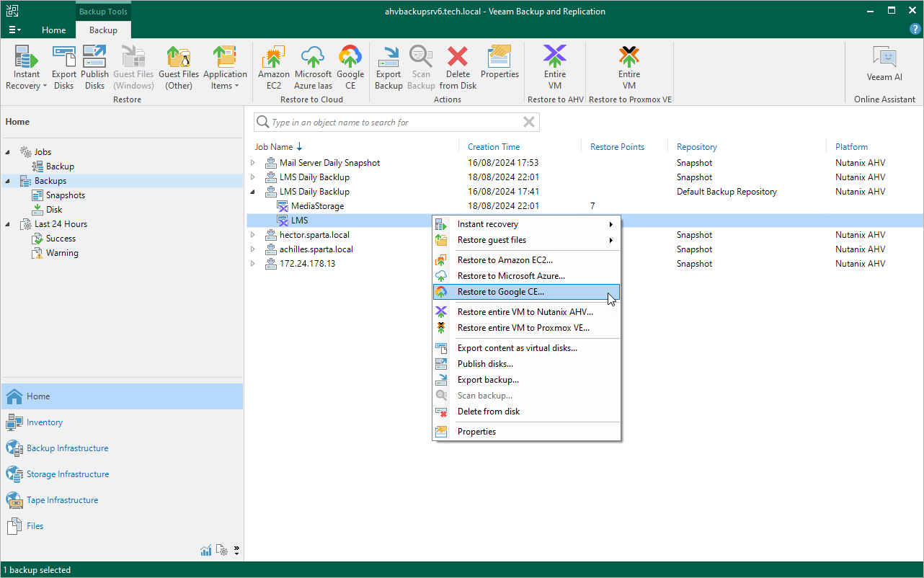This screenshot has width=924, height=578.
Task: Open the Application Items dropdown
Action: click(225, 68)
